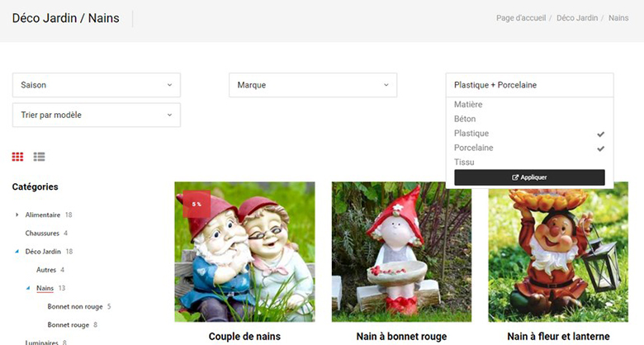Image resolution: width=644 pixels, height=345 pixels.
Task: Switch to list view layout
Action: [39, 157]
